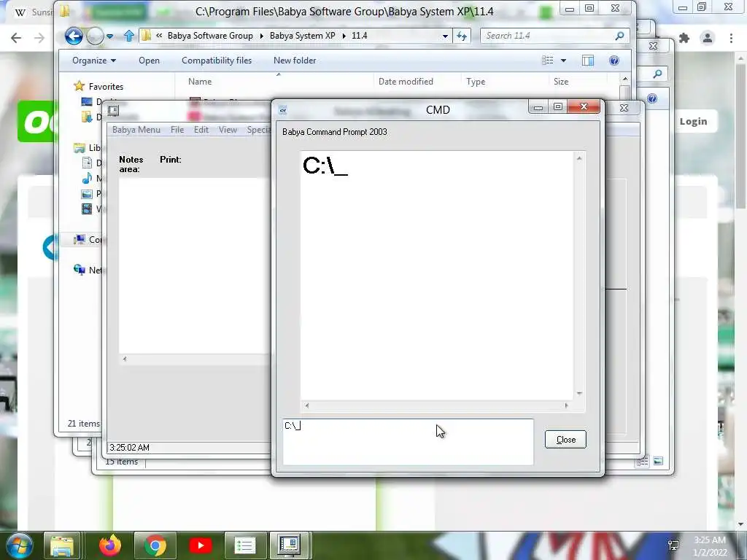Click the CMD output vertical scrollbar up arrow
Image resolution: width=747 pixels, height=560 pixels.
579,158
